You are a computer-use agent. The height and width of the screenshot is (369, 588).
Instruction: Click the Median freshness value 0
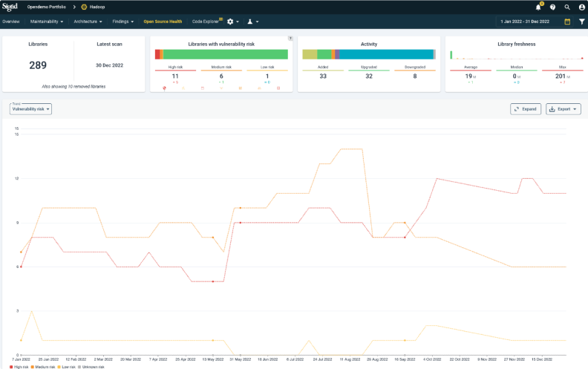514,76
